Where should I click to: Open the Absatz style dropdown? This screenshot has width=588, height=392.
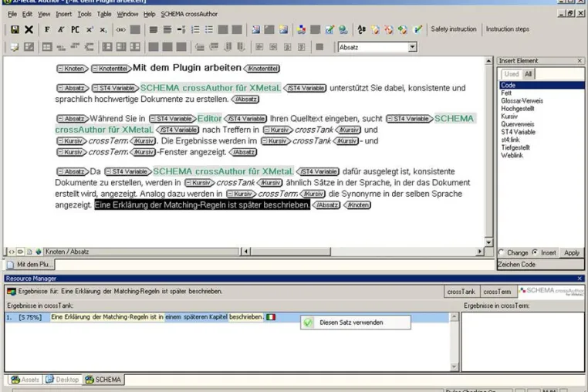413,47
